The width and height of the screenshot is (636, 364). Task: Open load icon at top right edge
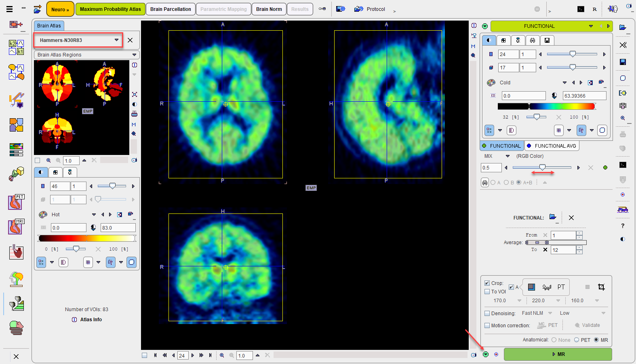point(623,27)
